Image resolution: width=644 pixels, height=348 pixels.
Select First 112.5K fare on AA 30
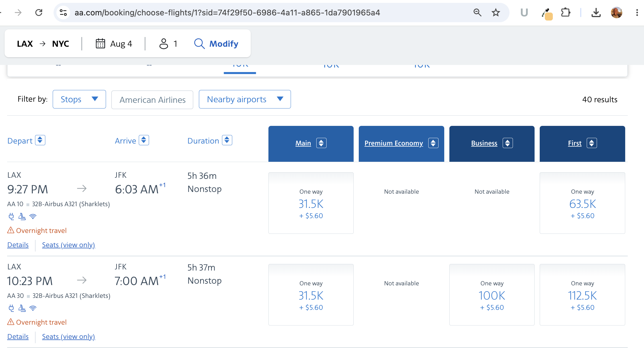pyautogui.click(x=582, y=295)
